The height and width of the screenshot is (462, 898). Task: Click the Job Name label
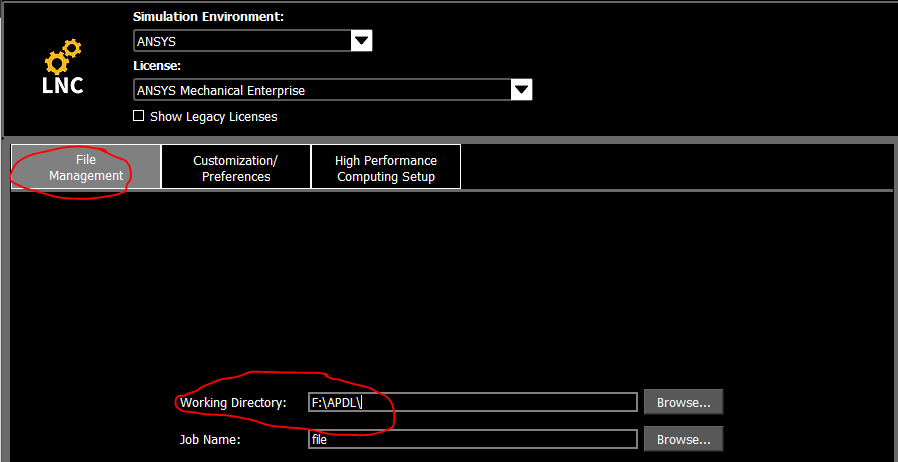tap(210, 440)
